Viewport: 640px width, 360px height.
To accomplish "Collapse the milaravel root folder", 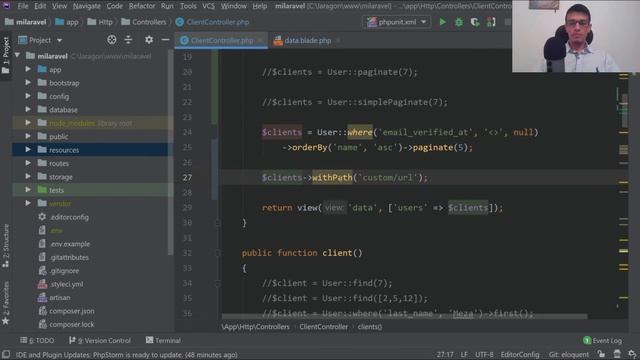I will [17, 56].
